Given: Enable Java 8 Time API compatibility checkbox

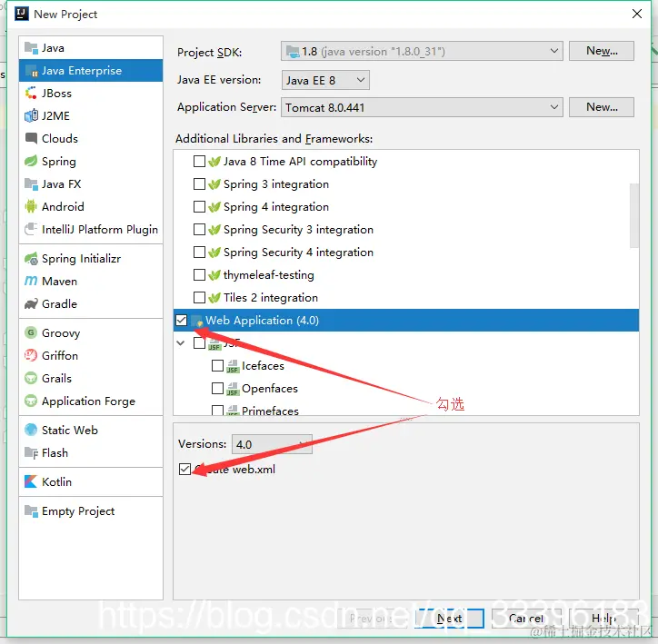Looking at the screenshot, I should click(x=199, y=162).
